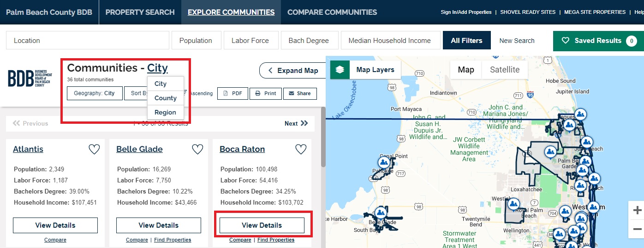Toggle the Ascending sort order

[x=198, y=93]
